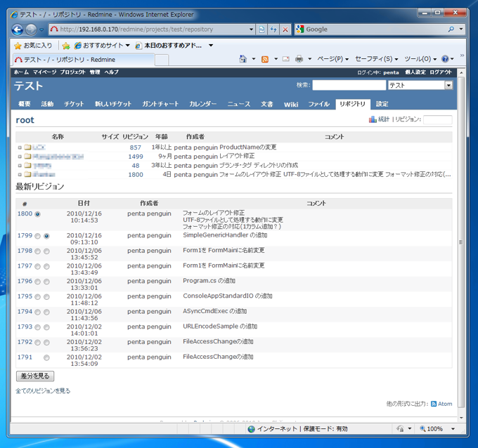
Task: Click the Internet zone globe icon
Action: coord(251,429)
